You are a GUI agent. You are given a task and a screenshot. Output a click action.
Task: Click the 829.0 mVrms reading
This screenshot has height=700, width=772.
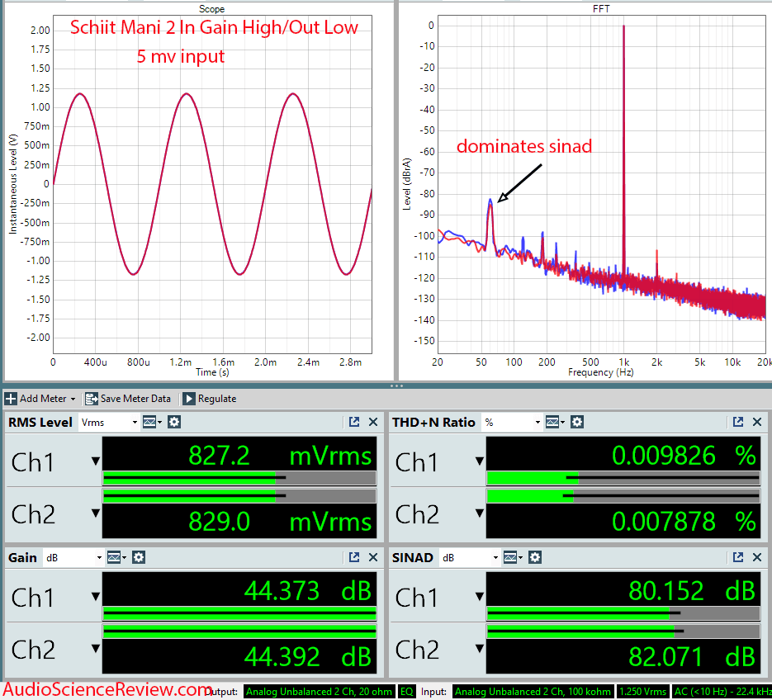pyautogui.click(x=280, y=522)
